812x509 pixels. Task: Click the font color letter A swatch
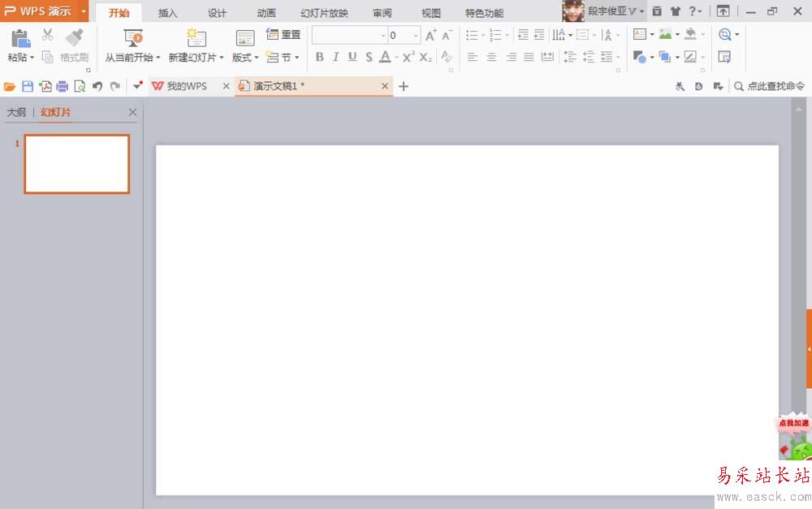(x=385, y=57)
